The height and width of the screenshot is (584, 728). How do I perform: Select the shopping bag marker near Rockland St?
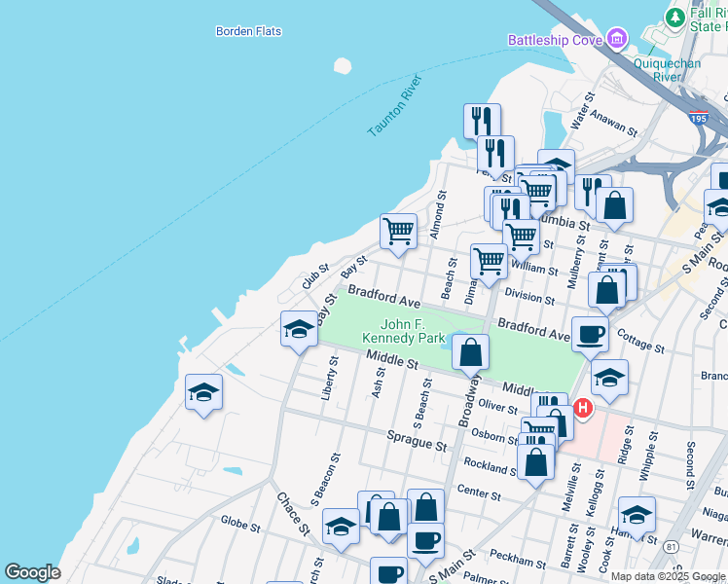[x=535, y=461]
